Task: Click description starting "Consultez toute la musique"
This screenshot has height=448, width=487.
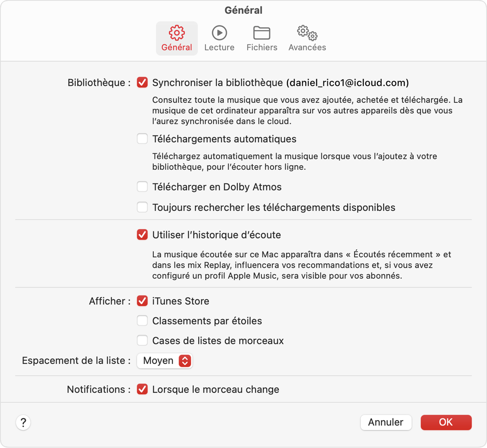Action: (307, 110)
